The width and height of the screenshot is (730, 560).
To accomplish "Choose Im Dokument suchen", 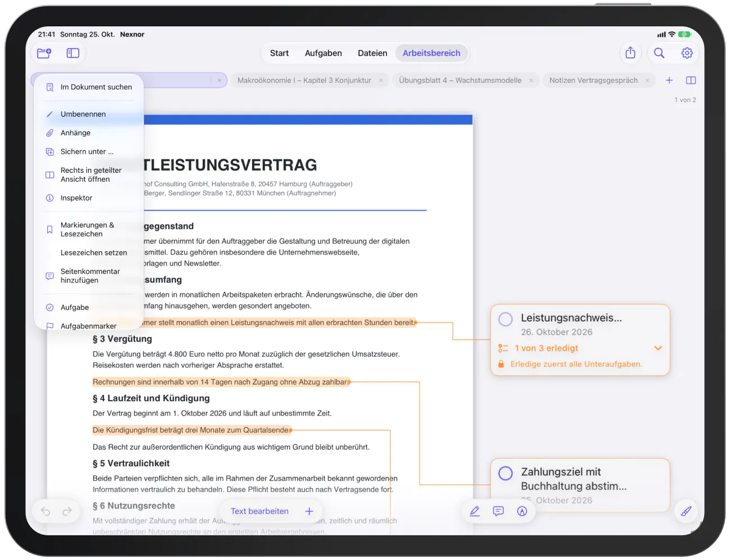I will coord(89,87).
